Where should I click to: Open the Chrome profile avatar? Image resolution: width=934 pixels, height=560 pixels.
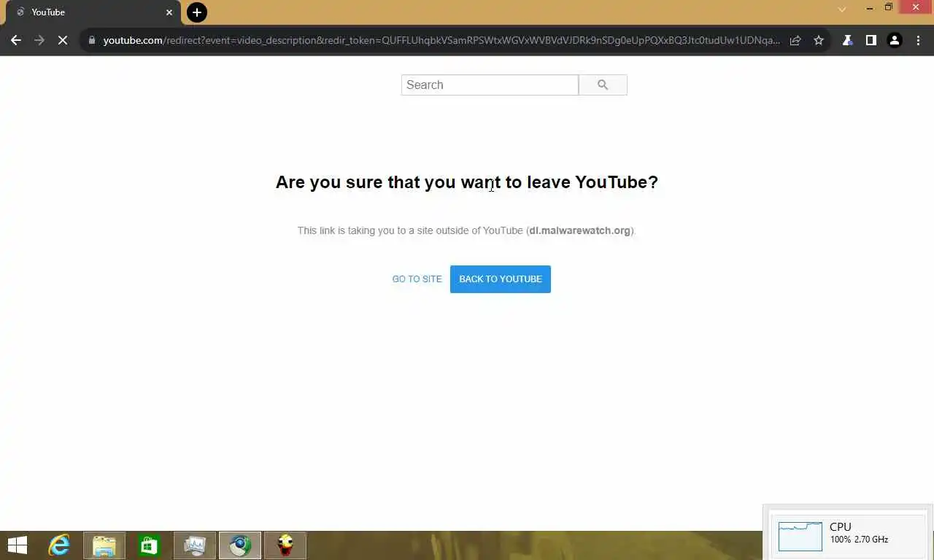point(895,41)
